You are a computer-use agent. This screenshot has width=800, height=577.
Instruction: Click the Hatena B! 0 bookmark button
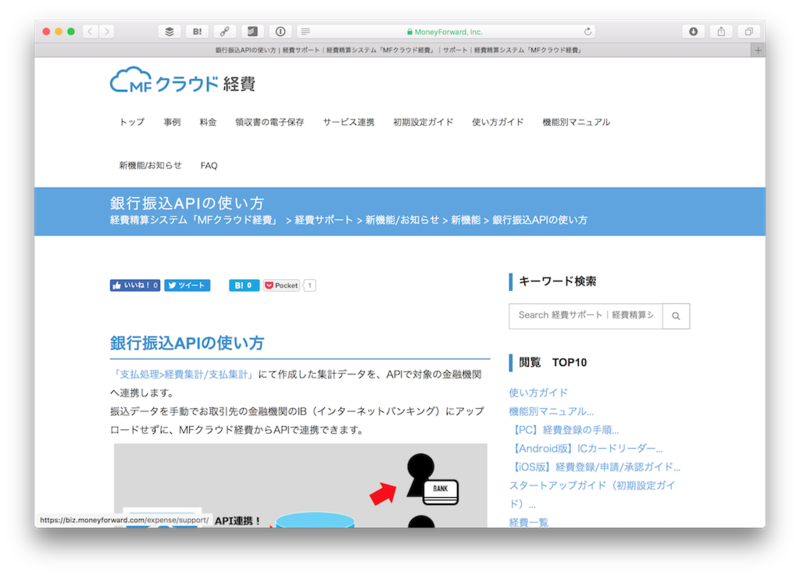pyautogui.click(x=244, y=285)
